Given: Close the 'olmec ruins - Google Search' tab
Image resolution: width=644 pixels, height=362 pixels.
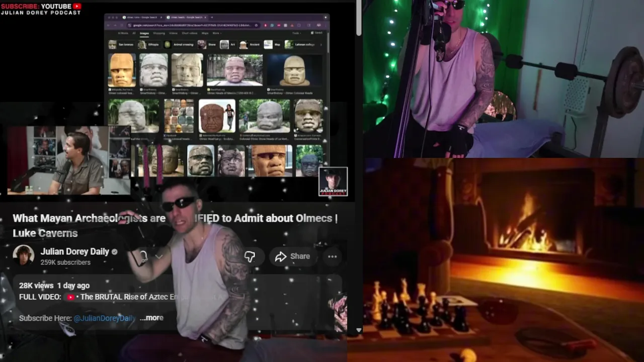Looking at the screenshot, I should click(x=161, y=18).
